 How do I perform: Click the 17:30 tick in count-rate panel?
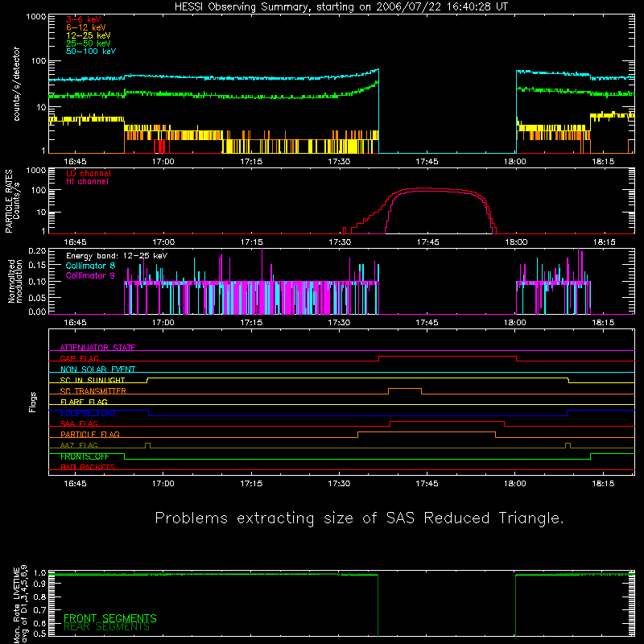[x=339, y=162]
